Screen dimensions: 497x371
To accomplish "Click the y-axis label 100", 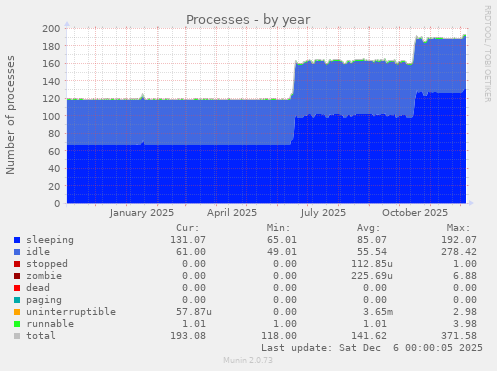I will [51, 116].
